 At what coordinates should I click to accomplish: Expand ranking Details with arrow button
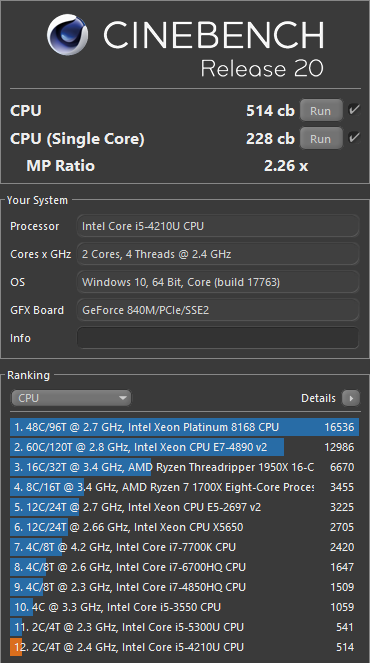click(351, 398)
